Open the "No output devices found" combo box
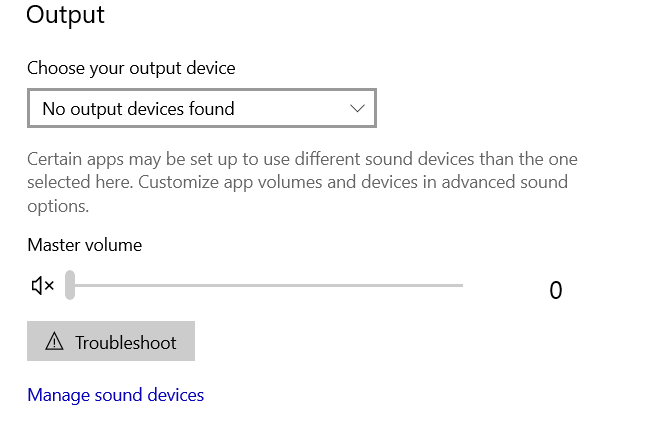657x436 pixels. point(201,109)
